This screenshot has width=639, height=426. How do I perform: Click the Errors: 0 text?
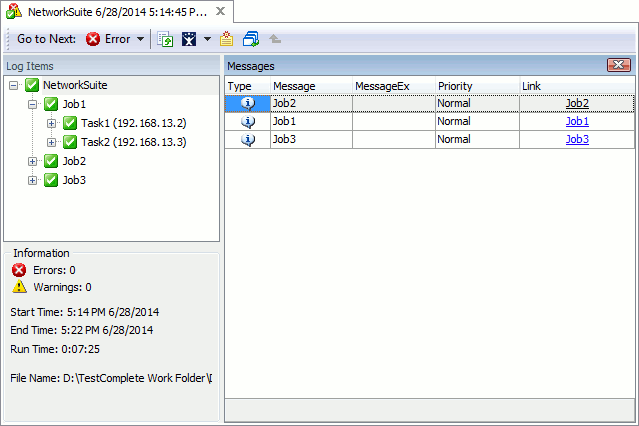pyautogui.click(x=54, y=270)
